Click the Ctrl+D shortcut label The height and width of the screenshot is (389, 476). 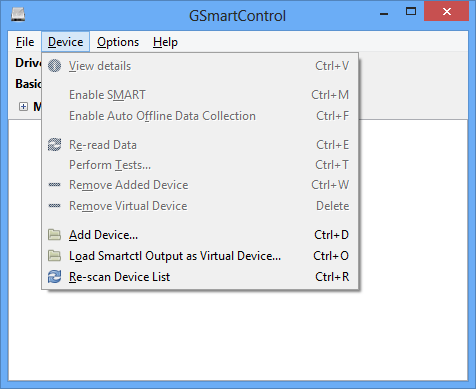coord(331,235)
